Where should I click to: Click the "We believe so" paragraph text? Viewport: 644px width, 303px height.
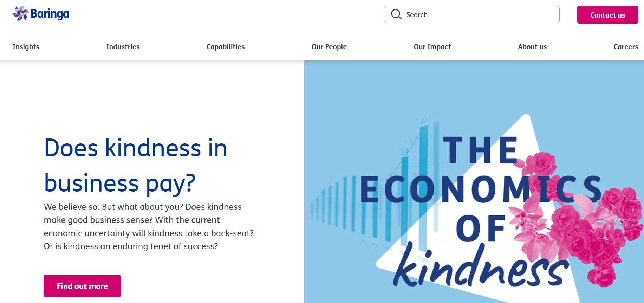click(148, 226)
